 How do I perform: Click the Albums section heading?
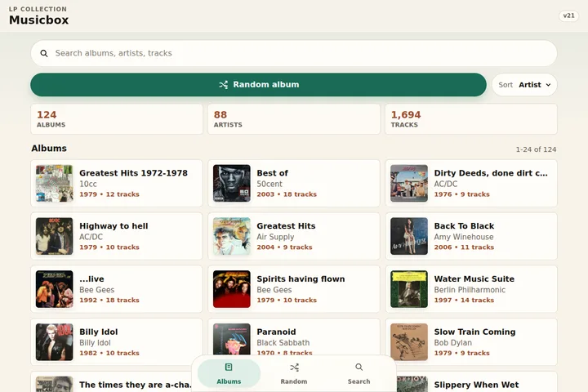(49, 148)
